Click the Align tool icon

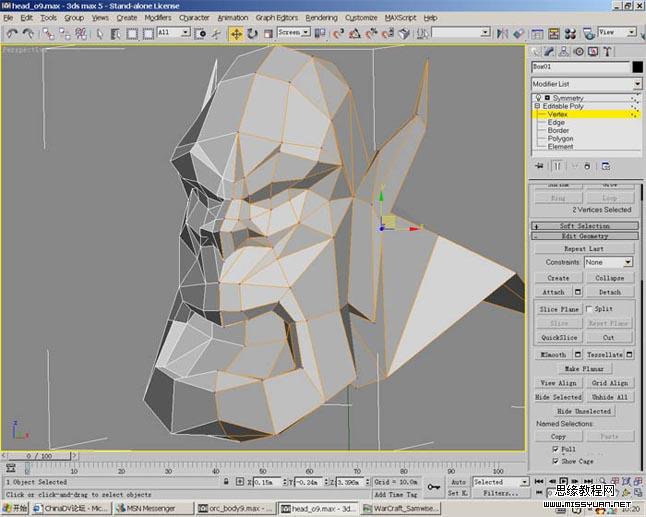[518, 33]
